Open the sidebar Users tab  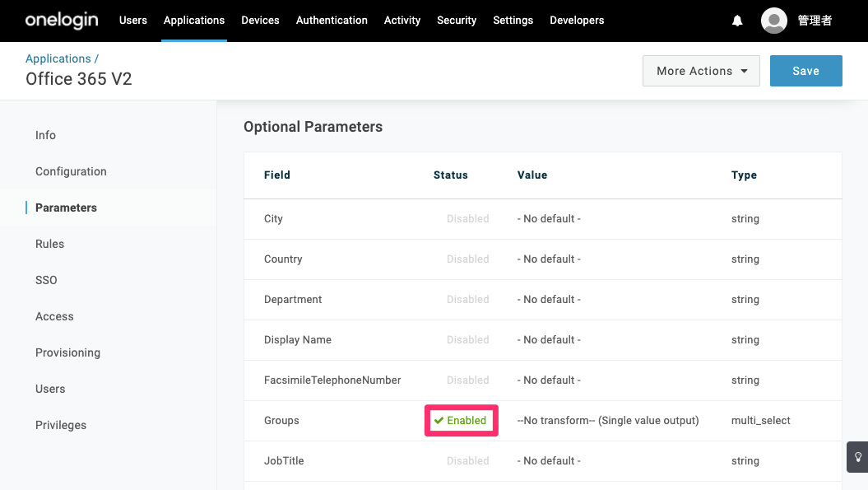[50, 389]
